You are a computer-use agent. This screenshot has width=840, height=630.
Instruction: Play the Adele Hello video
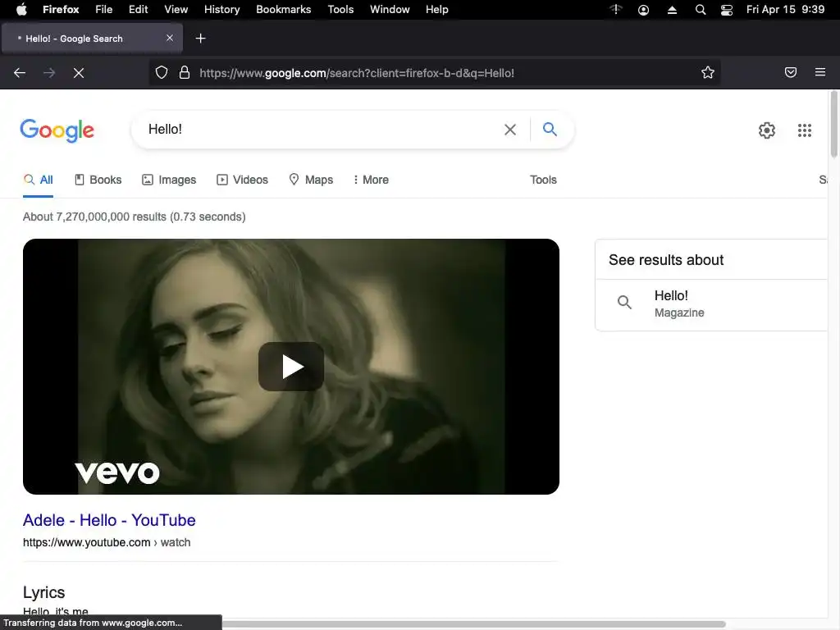(291, 367)
